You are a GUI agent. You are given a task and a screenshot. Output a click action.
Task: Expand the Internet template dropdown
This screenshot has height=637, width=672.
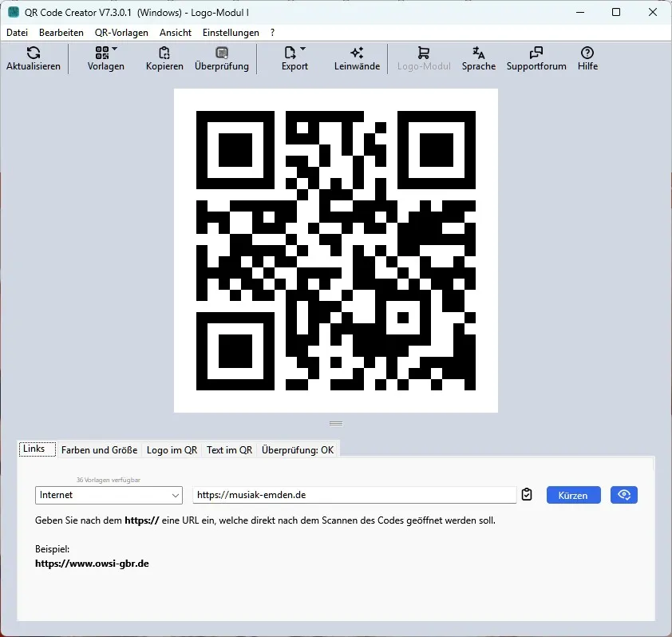coord(109,495)
